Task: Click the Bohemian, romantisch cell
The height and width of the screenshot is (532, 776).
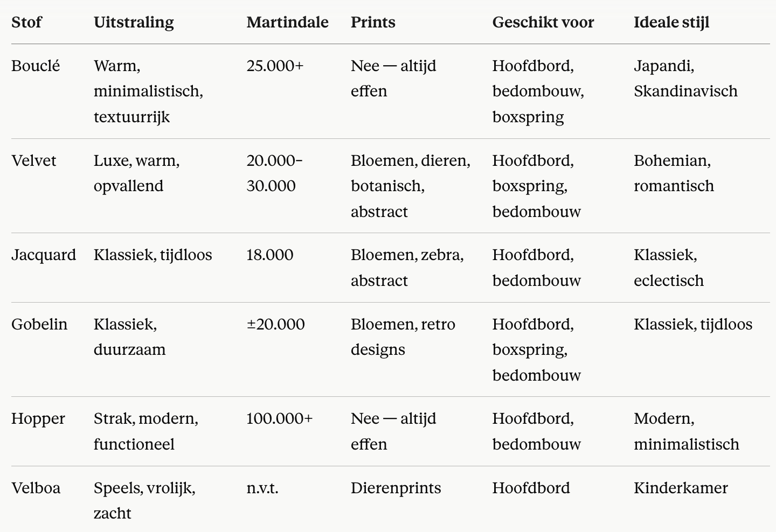Action: tap(674, 173)
